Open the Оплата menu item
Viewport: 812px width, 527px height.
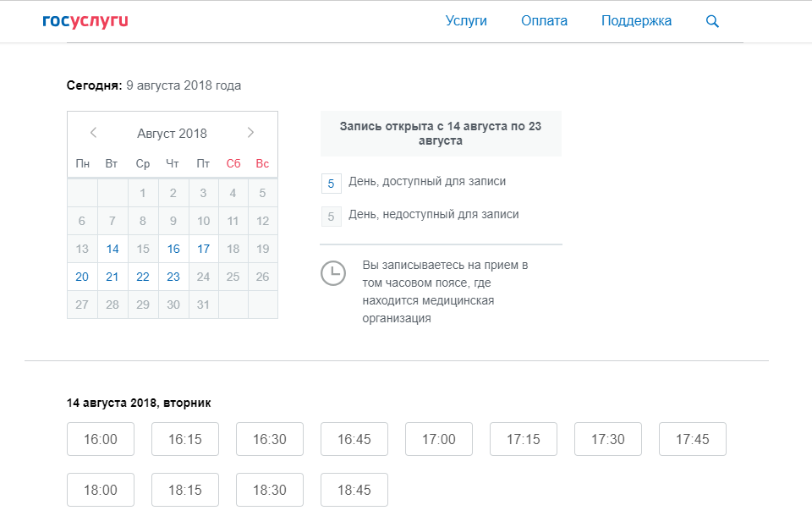pos(544,20)
